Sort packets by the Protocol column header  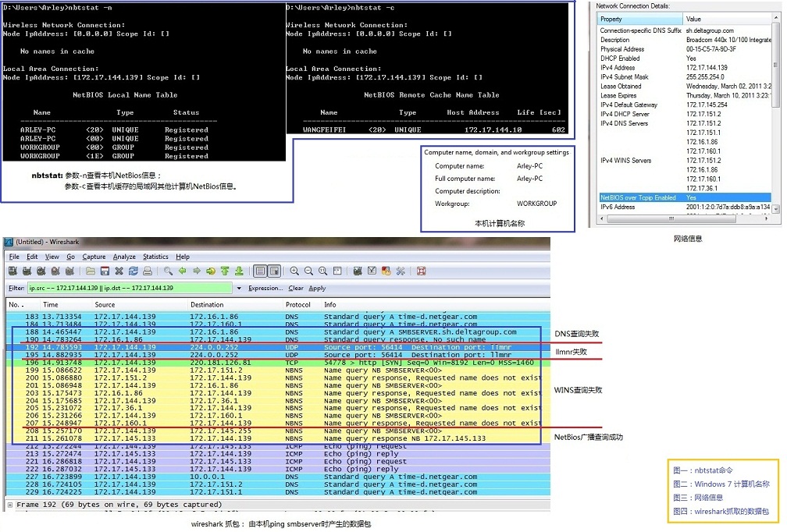coord(301,305)
